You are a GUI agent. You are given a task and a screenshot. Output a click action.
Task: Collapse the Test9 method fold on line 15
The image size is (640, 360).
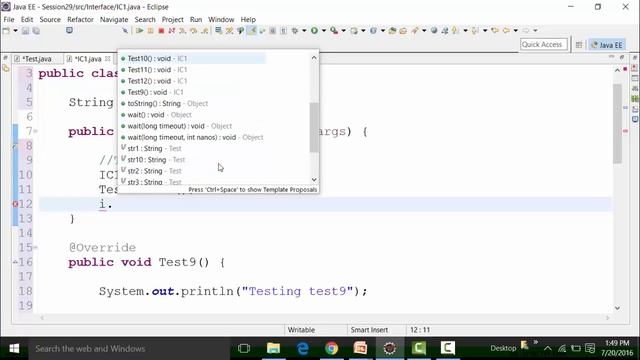[36, 247]
